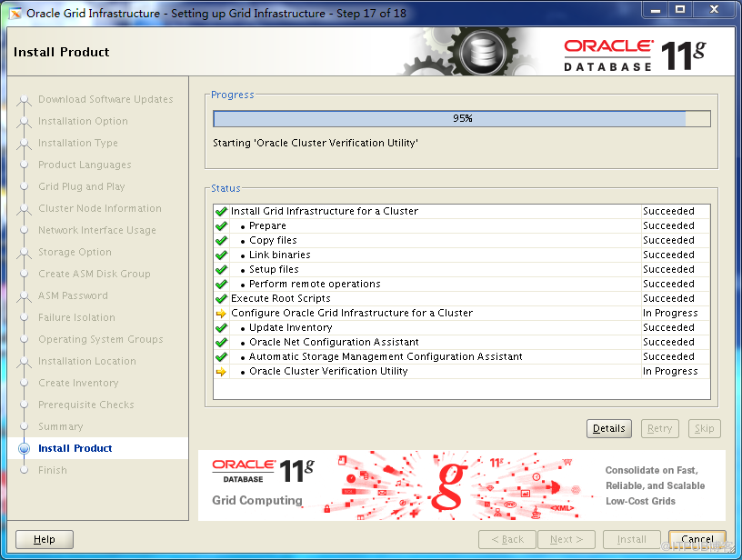742x560 pixels.
Task: Click the Skip button
Action: (x=704, y=428)
